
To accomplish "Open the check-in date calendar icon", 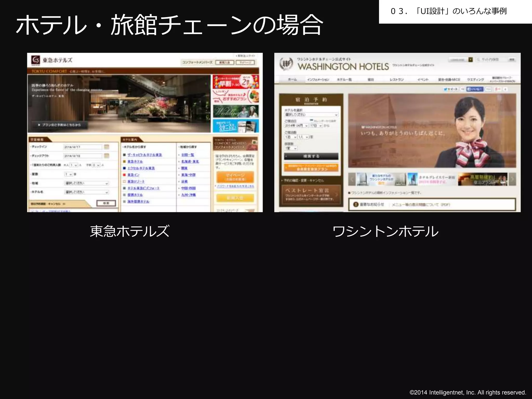I will [107, 147].
